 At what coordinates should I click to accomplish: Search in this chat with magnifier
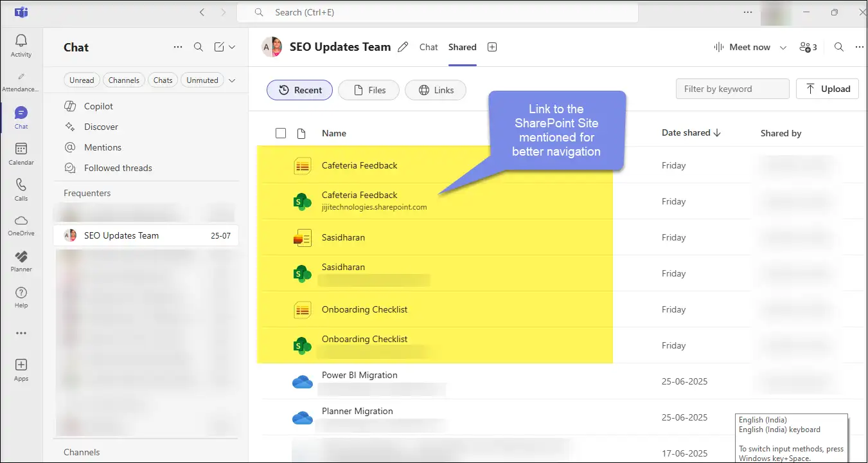839,47
